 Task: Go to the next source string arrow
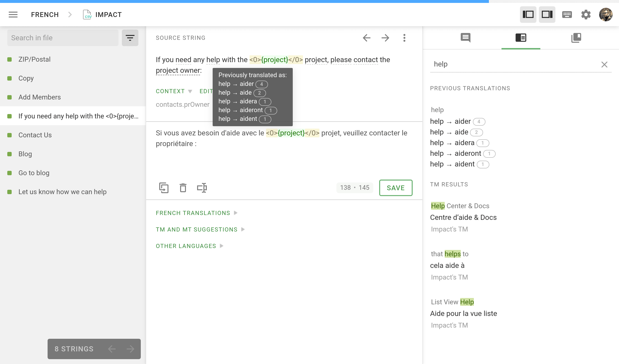pos(385,38)
